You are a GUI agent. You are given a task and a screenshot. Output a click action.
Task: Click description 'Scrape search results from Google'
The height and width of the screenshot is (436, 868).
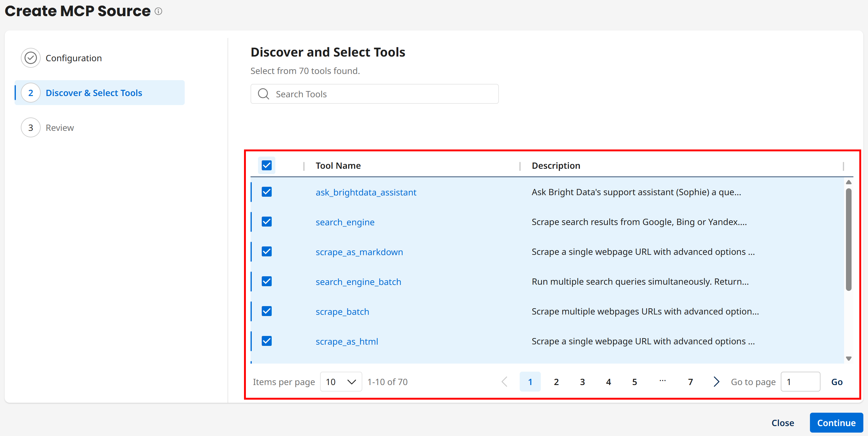click(x=639, y=222)
